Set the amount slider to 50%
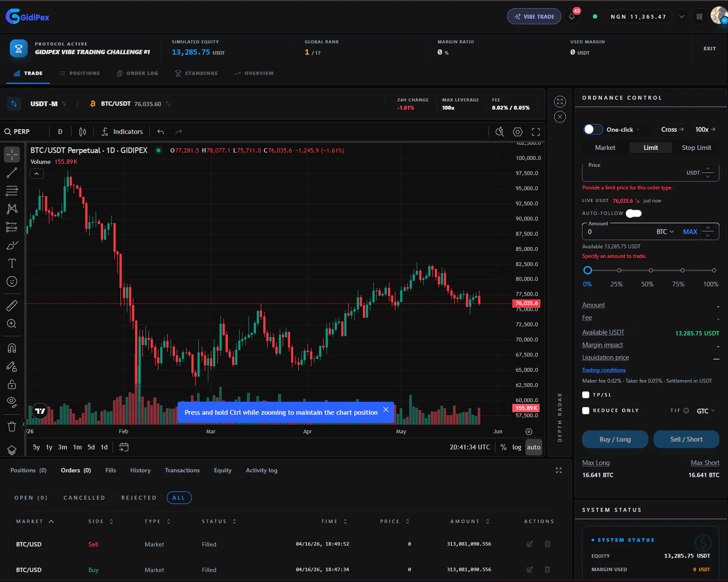Image resolution: width=728 pixels, height=582 pixels. [x=650, y=270]
